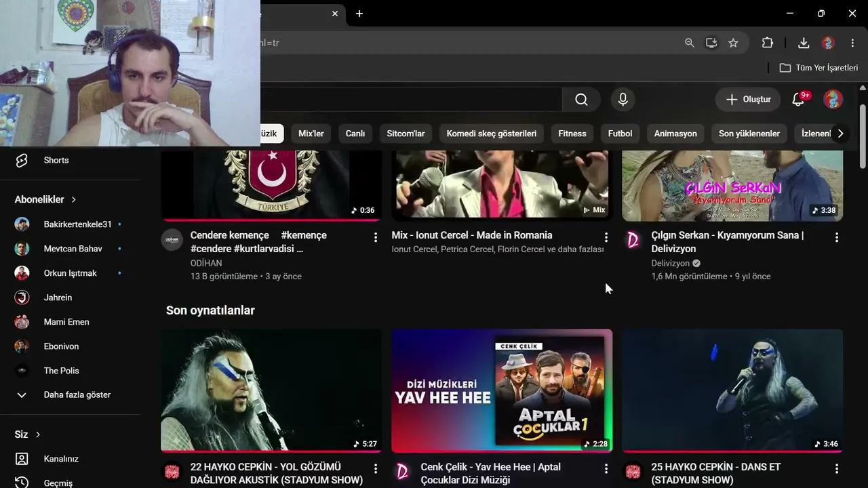Open the browser downloads icon
The width and height of the screenshot is (868, 488).
pos(804,43)
